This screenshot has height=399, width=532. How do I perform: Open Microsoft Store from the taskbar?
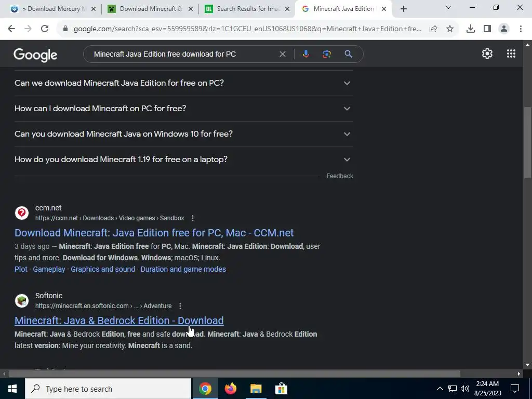(x=281, y=389)
